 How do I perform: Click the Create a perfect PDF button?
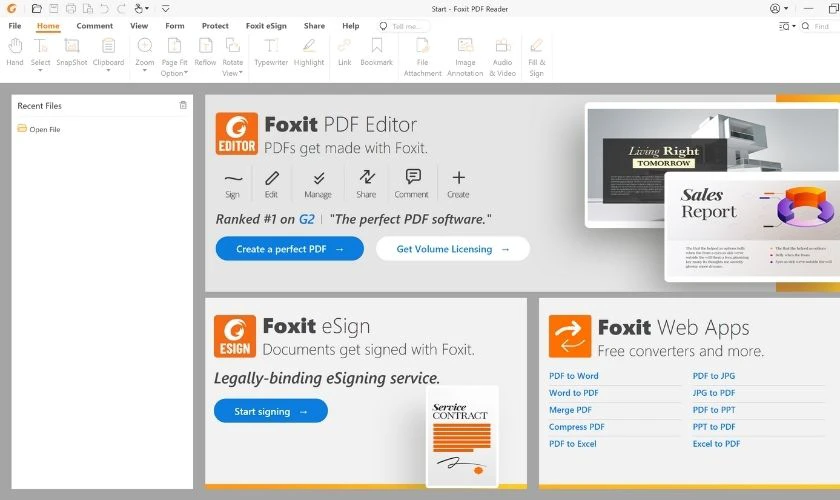point(290,249)
